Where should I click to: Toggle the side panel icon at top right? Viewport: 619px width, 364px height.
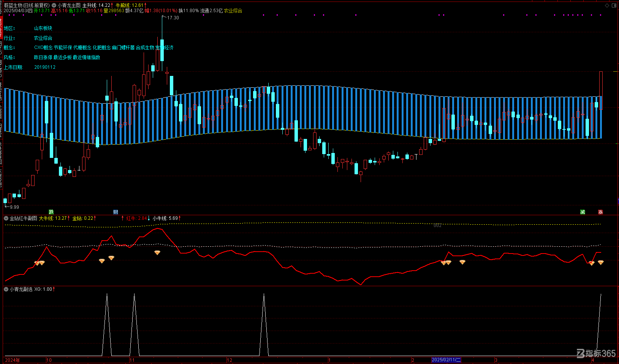pos(614,5)
